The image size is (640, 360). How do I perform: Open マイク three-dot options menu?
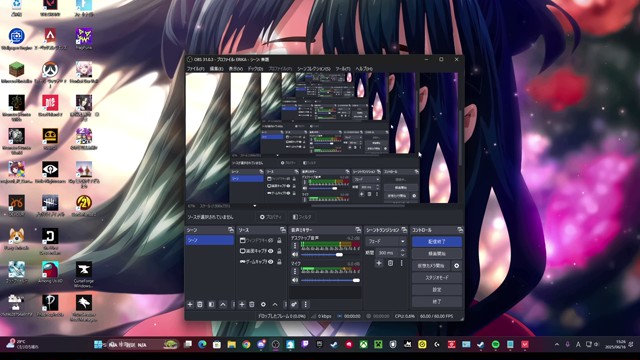tap(295, 271)
